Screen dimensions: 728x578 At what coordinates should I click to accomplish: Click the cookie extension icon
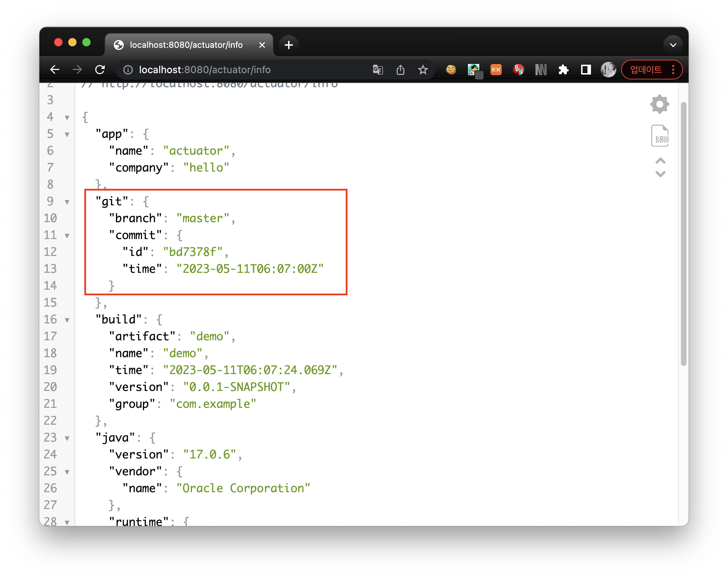click(451, 70)
